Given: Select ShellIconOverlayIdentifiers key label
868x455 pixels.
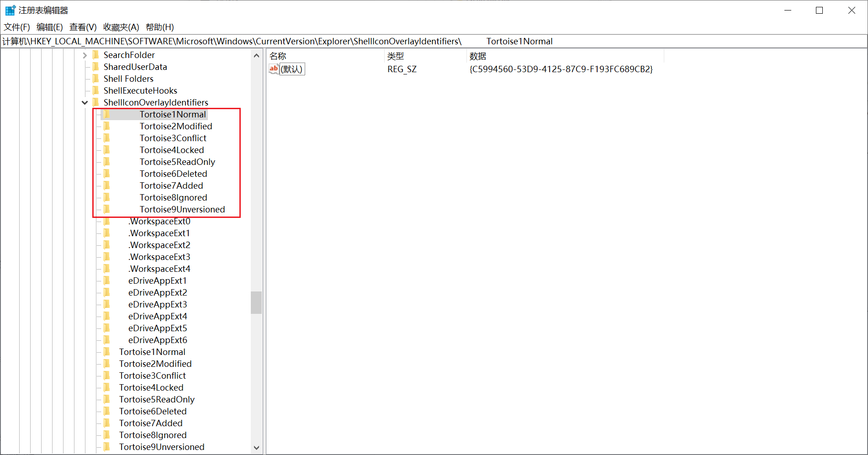Looking at the screenshot, I should coord(156,102).
